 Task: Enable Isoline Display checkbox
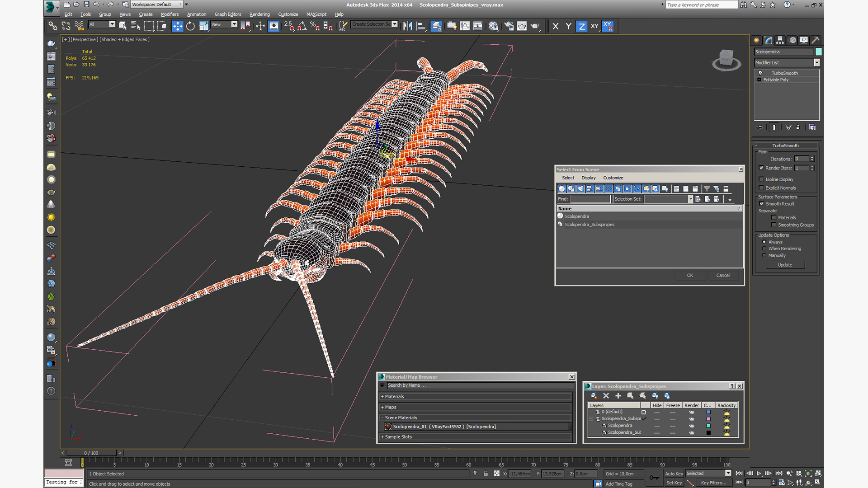(x=761, y=179)
